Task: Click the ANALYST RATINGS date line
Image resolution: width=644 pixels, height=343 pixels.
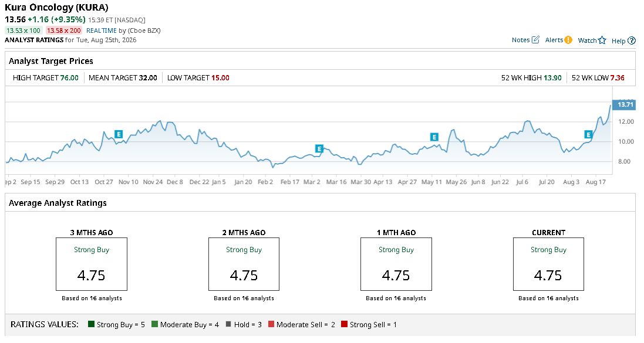Action: pos(70,40)
